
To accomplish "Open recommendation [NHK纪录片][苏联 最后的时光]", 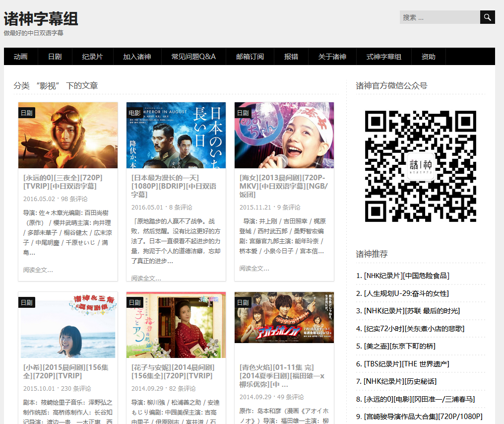I will (412, 311).
